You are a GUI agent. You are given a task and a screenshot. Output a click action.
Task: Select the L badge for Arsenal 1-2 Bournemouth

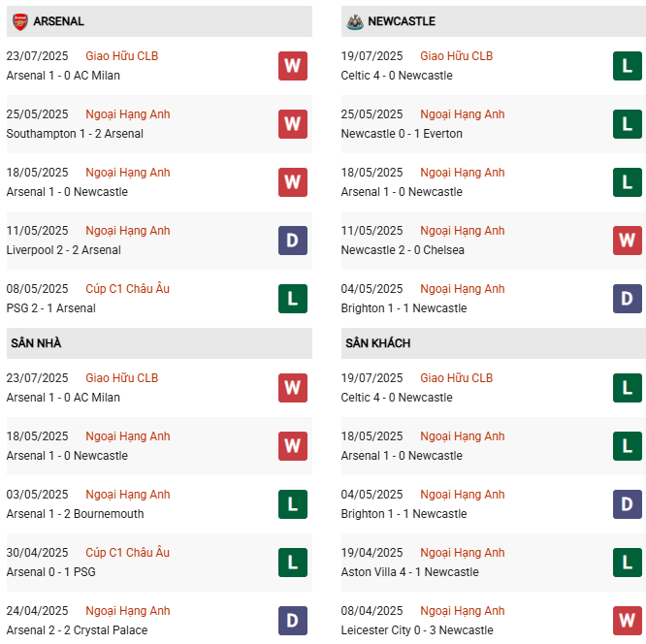pyautogui.click(x=292, y=504)
